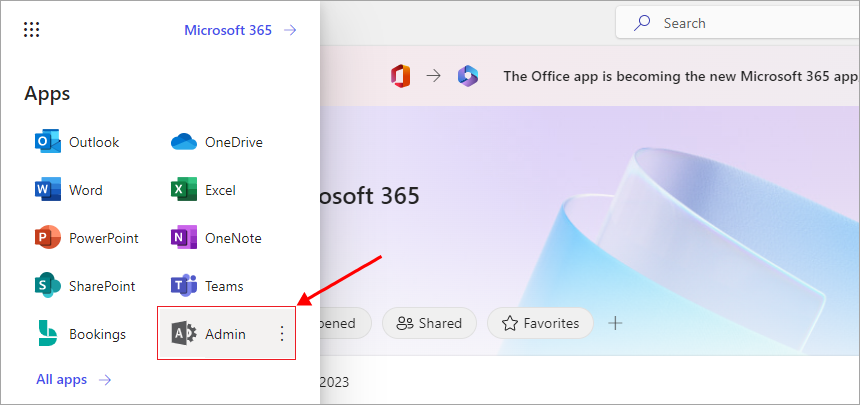
Task: Add a new filter with plus button
Action: pos(616,323)
